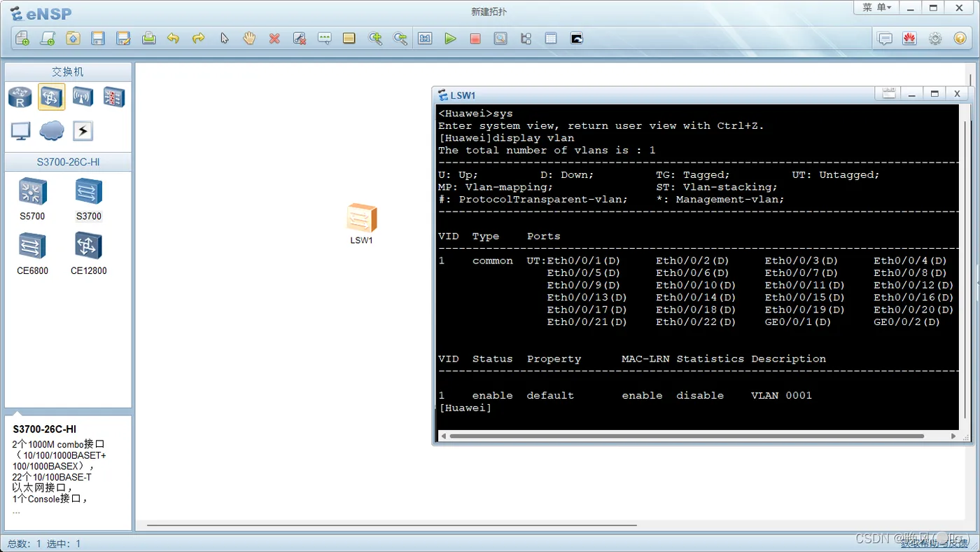Image resolution: width=980 pixels, height=552 pixels.
Task: Select the WLAN wireless device category
Action: 83,97
